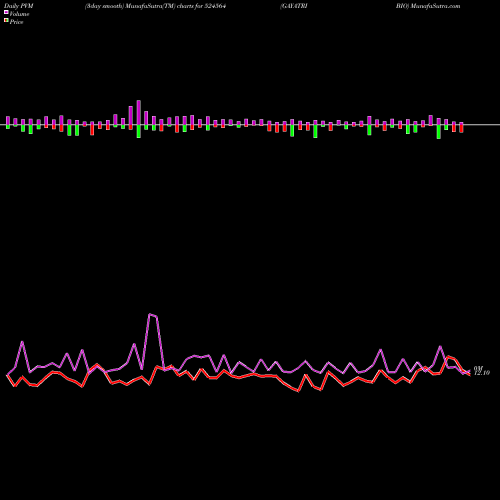The height and width of the screenshot is (500, 500).
Task: Click the '(GAYATRI' stock name text
Action: (x=293, y=6)
